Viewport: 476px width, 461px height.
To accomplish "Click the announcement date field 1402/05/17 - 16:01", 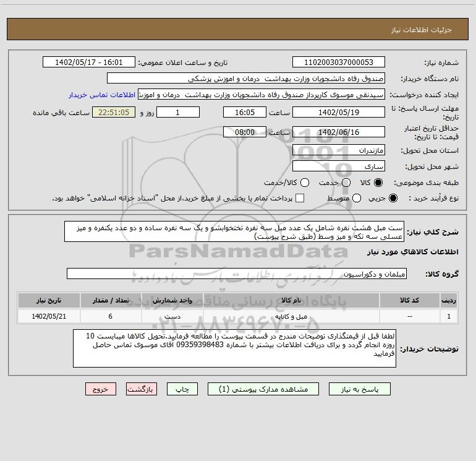I will point(88,62).
